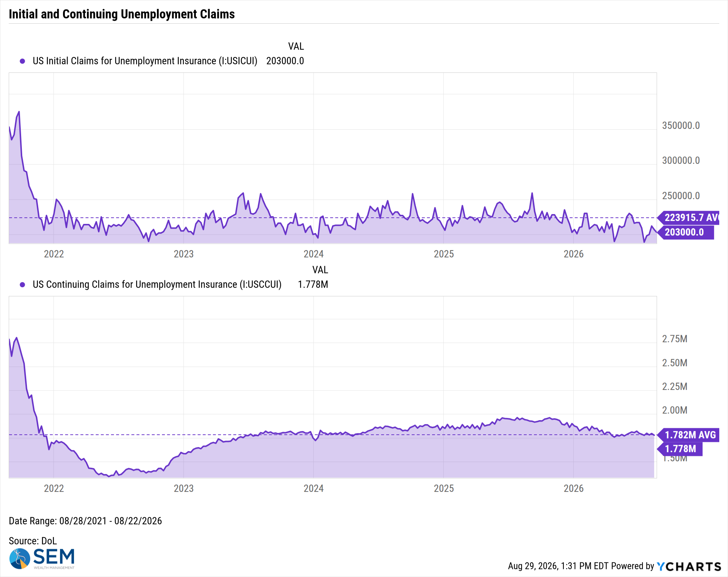Click the Continuing Claims purple legend dot
Viewport: 728px width, 577px height.
23,285
